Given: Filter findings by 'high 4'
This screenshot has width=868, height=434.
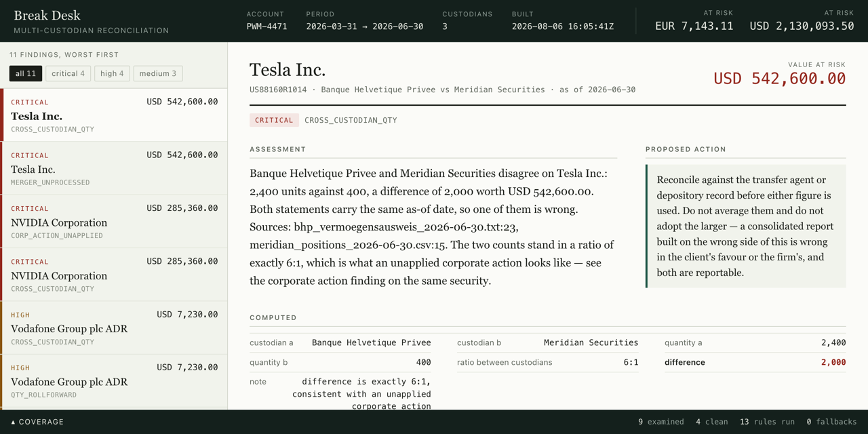Looking at the screenshot, I should 112,73.
